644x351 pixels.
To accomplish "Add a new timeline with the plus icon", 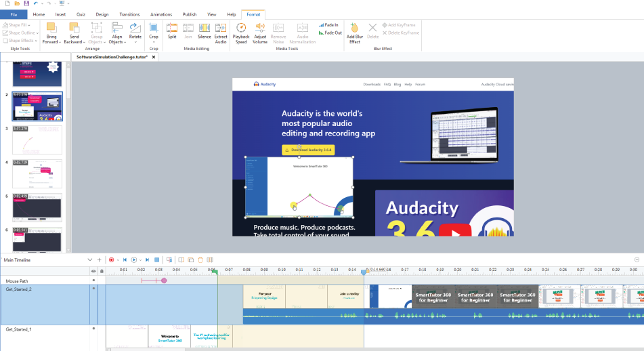I will point(99,260).
